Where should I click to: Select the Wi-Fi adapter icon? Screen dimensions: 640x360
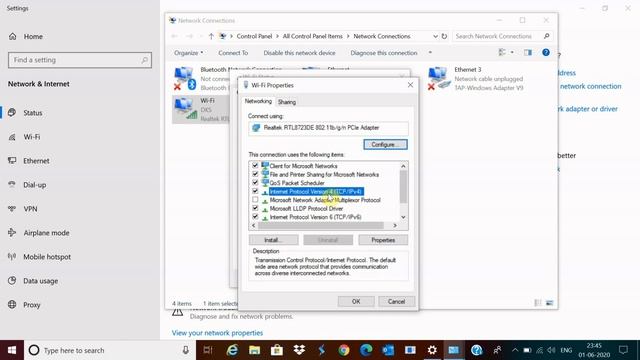click(x=185, y=109)
